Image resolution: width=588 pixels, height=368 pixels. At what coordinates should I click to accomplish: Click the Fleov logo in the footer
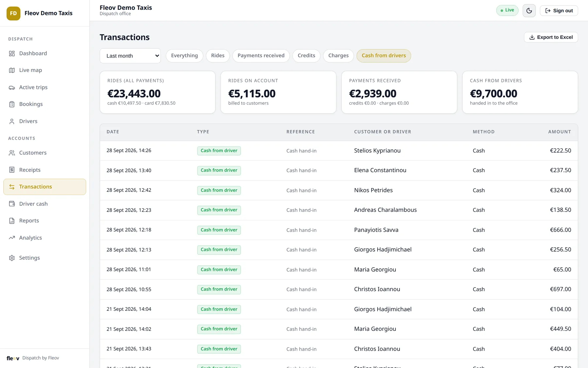[x=13, y=358]
